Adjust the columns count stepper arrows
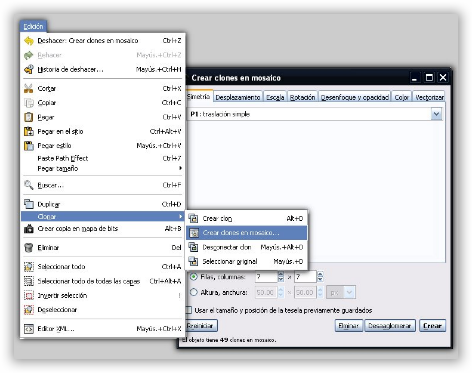472x373 pixels. point(320,277)
